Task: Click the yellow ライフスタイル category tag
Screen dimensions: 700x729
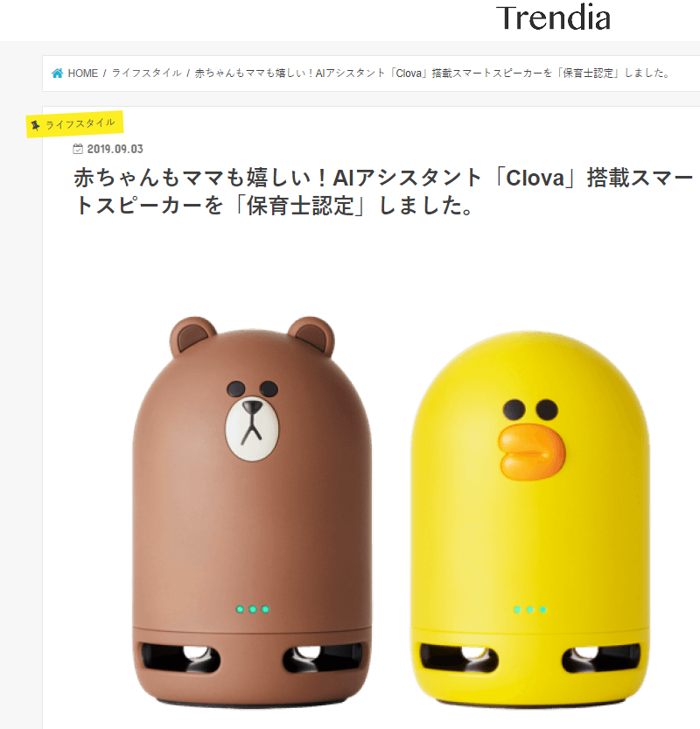Action: pos(75,124)
